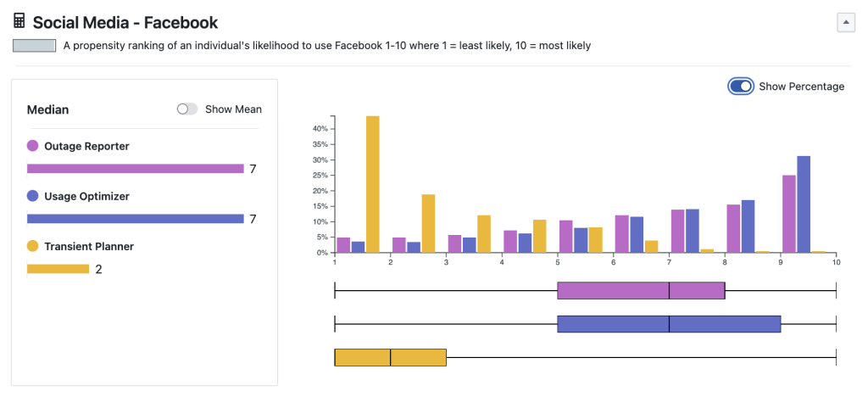Image resolution: width=868 pixels, height=397 pixels.
Task: Click the Outage Reporter median bar
Action: point(136,169)
